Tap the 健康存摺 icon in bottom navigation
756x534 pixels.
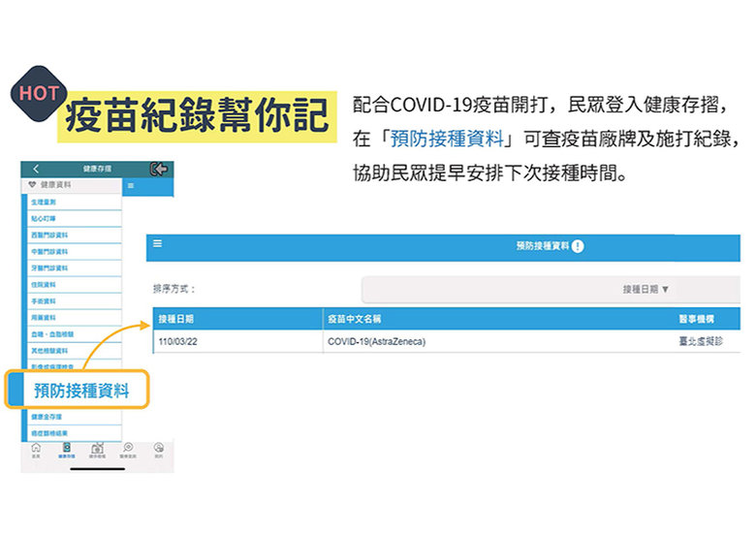67,450
